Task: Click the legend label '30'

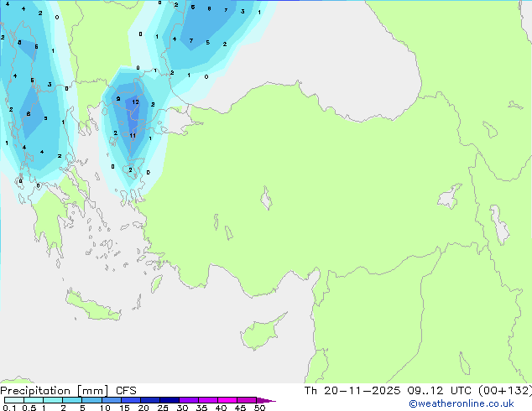Action: click(x=182, y=408)
